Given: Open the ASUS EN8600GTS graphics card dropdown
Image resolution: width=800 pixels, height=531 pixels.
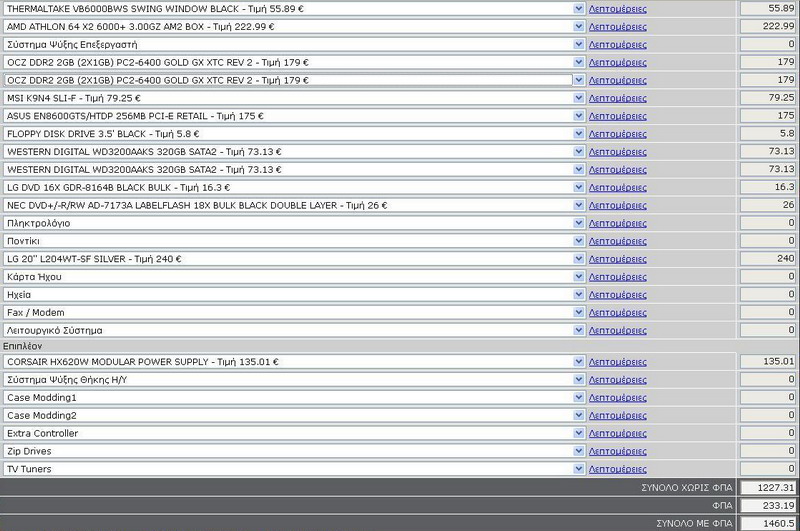Looking at the screenshot, I should (x=293, y=116).
